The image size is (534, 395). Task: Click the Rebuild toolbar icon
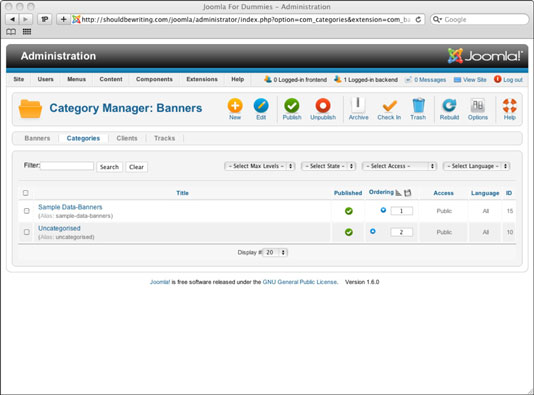tap(449, 106)
